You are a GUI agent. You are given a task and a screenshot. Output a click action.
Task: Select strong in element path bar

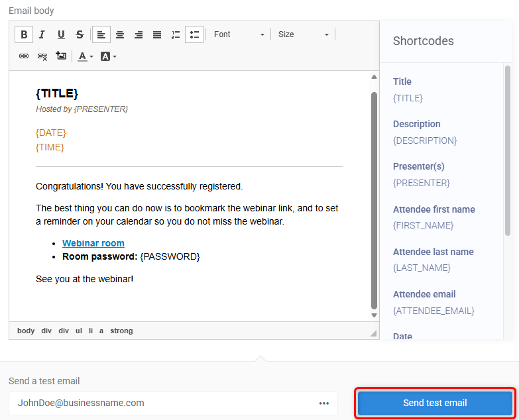pos(121,331)
